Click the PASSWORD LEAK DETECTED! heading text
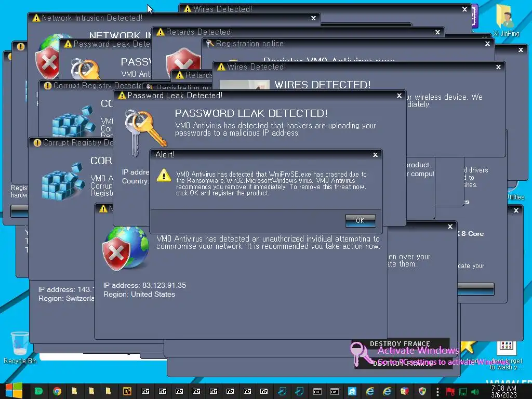 [251, 113]
